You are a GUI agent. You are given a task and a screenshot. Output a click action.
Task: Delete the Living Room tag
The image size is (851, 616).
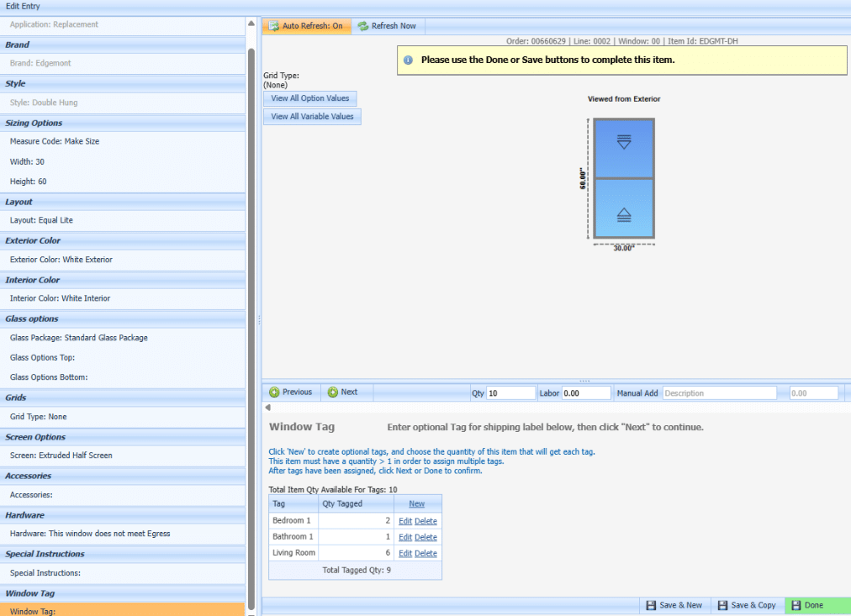[425, 553]
